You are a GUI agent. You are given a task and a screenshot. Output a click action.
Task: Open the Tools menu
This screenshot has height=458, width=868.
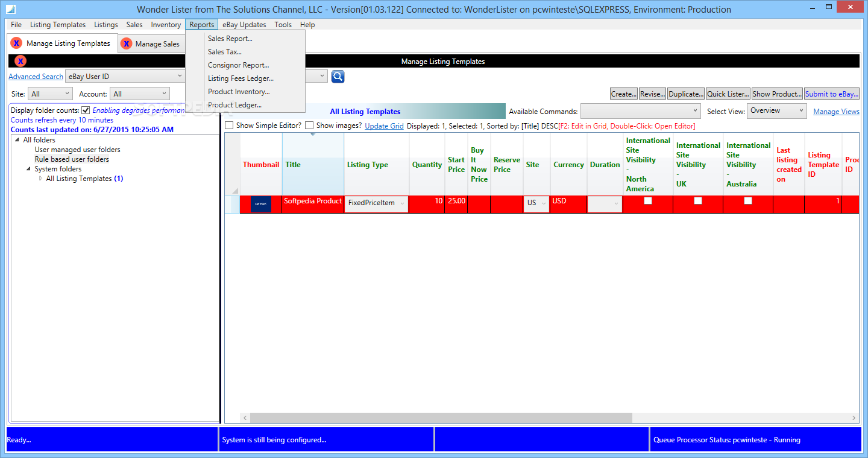[283, 25]
